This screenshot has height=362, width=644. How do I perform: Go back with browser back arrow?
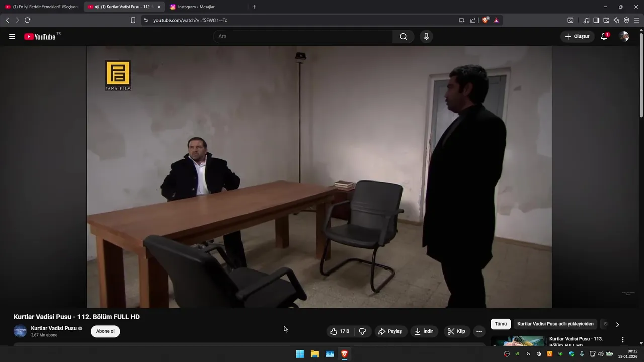[x=8, y=20]
